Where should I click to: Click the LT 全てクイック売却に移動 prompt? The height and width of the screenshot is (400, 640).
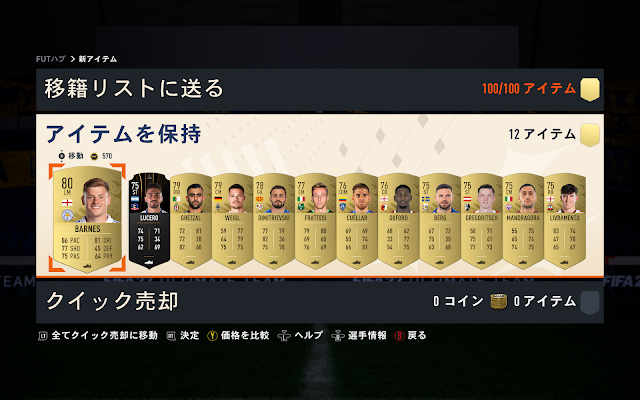[x=98, y=336]
